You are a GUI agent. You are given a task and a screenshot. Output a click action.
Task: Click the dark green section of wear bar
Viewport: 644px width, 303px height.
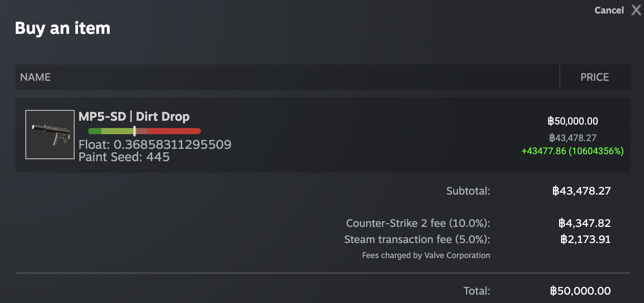tap(95, 131)
